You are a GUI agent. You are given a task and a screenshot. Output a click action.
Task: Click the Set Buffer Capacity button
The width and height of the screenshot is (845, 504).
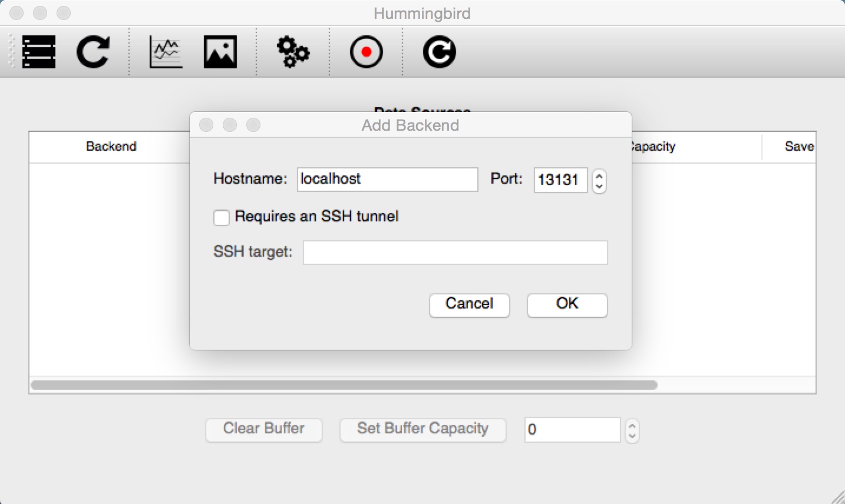(422, 429)
